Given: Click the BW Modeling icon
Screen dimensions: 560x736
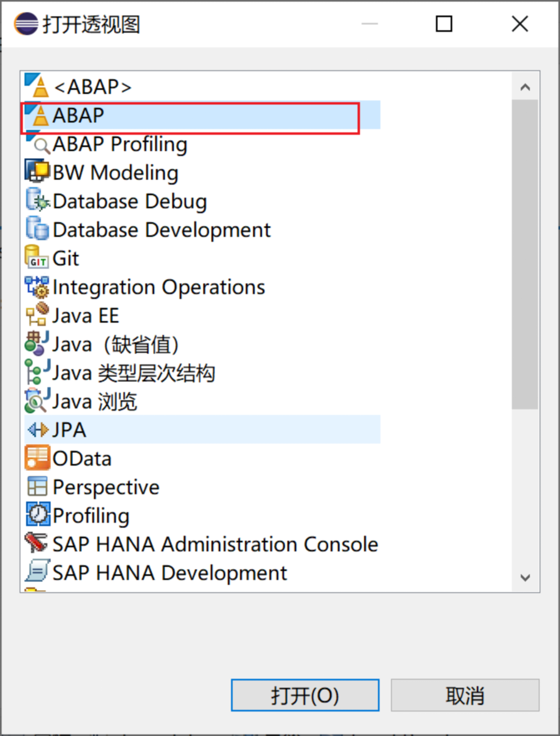Looking at the screenshot, I should [37, 171].
